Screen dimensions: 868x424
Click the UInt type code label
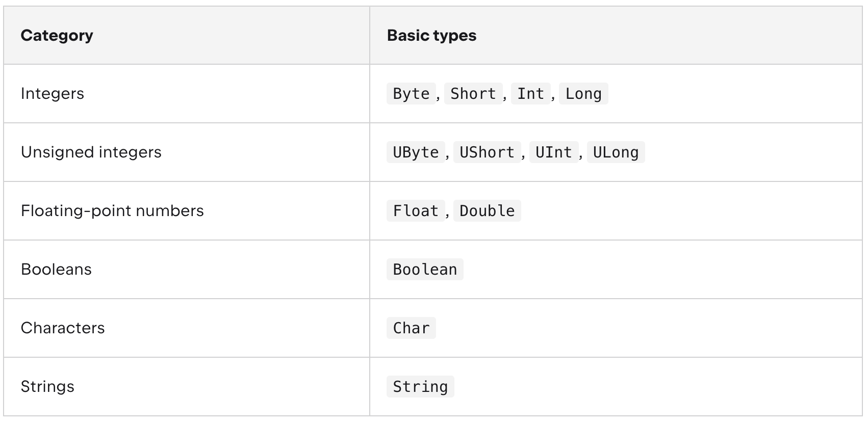click(554, 152)
